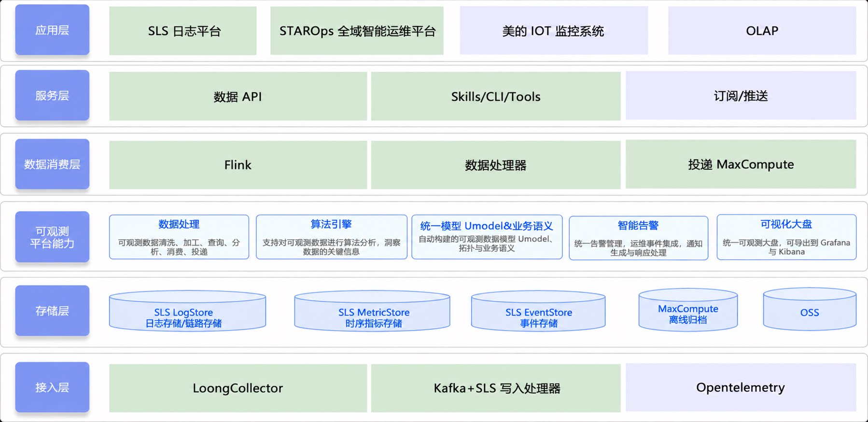Viewport: 868px width, 422px height.
Task: Click text 事件存储
Action: (x=539, y=323)
